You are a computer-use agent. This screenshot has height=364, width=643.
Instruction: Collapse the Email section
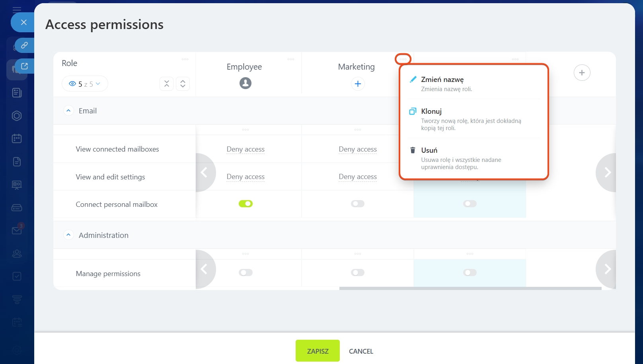pyautogui.click(x=68, y=111)
